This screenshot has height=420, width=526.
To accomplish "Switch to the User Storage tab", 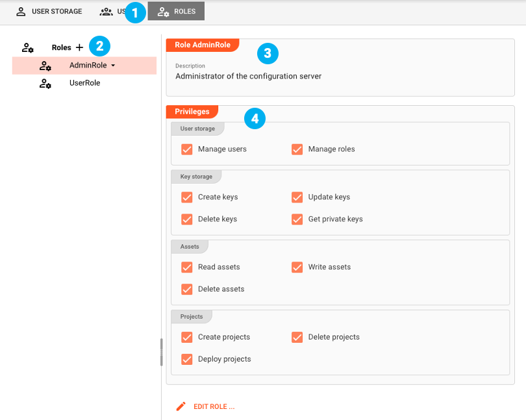I will (49, 11).
